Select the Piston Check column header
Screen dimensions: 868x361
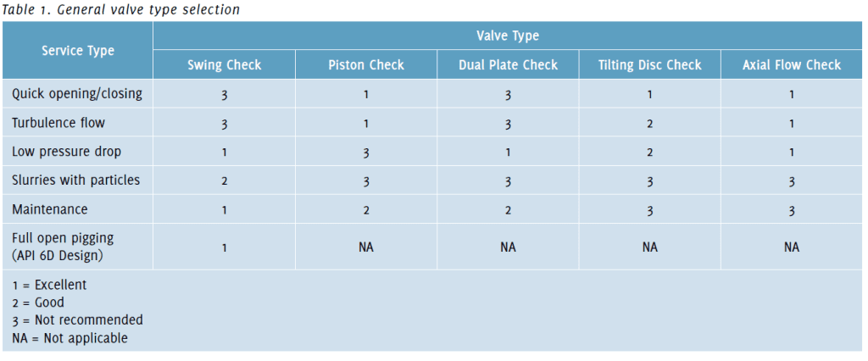point(366,65)
